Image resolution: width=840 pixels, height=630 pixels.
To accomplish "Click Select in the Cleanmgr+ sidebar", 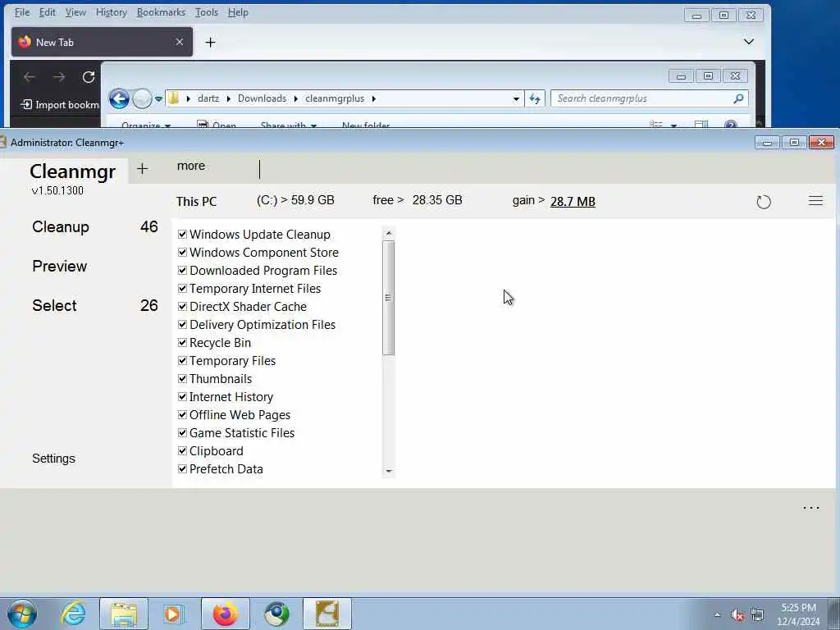I will (55, 305).
